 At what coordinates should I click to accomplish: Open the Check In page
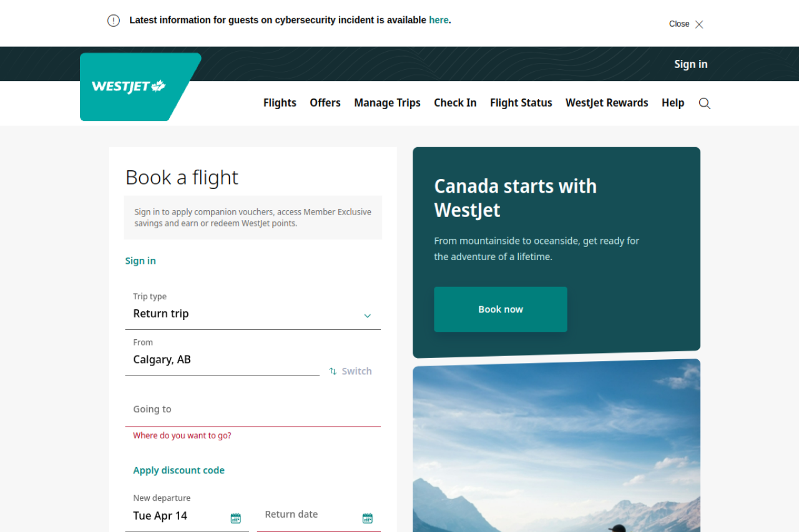[455, 103]
